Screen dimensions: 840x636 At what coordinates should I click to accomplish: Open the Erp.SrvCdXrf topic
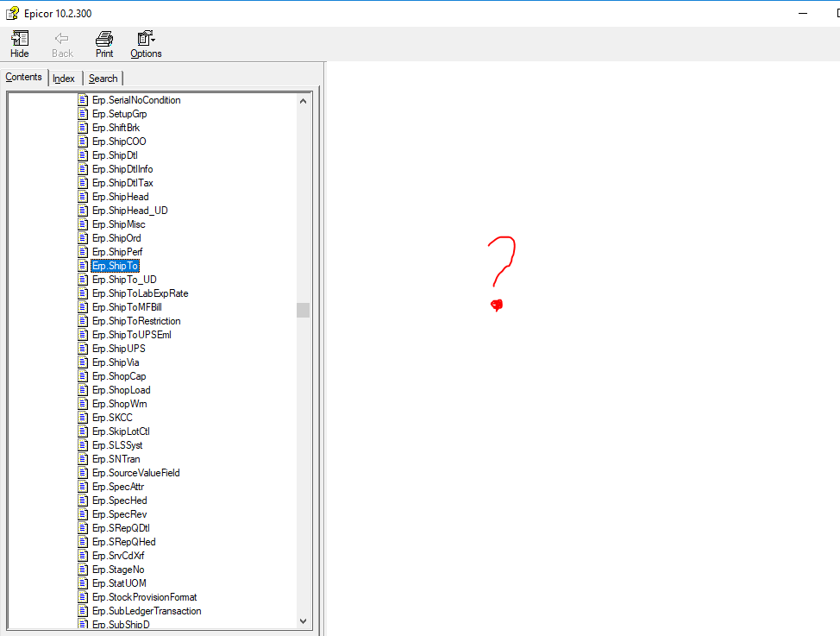[118, 556]
